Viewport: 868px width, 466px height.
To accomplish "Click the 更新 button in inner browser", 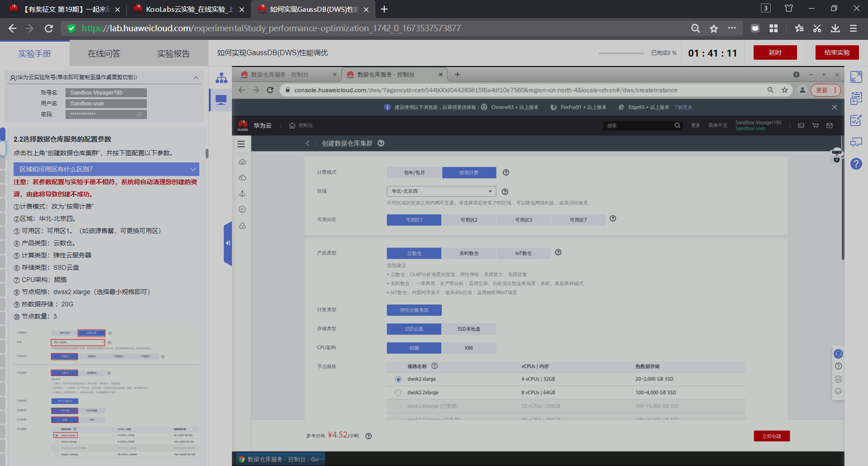I will 826,90.
